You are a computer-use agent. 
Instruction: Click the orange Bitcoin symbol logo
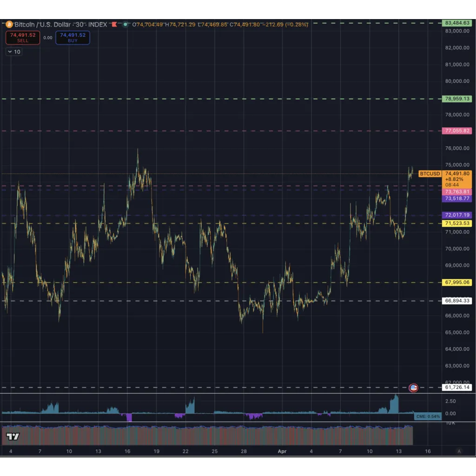[x=9, y=24]
